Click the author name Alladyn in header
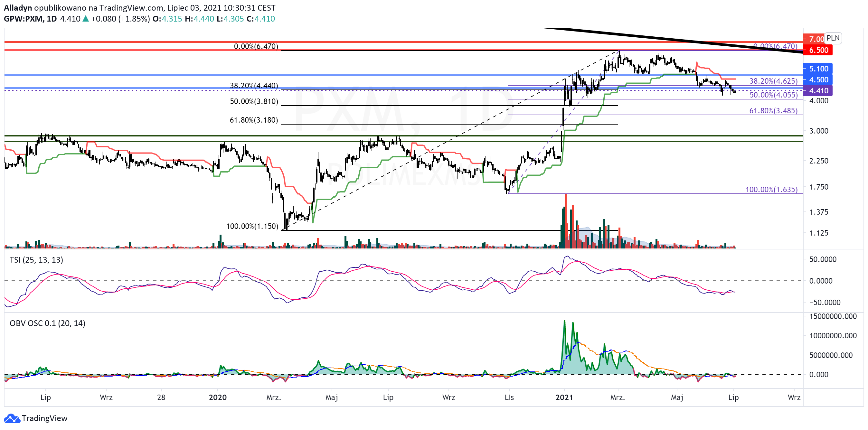 pos(18,8)
